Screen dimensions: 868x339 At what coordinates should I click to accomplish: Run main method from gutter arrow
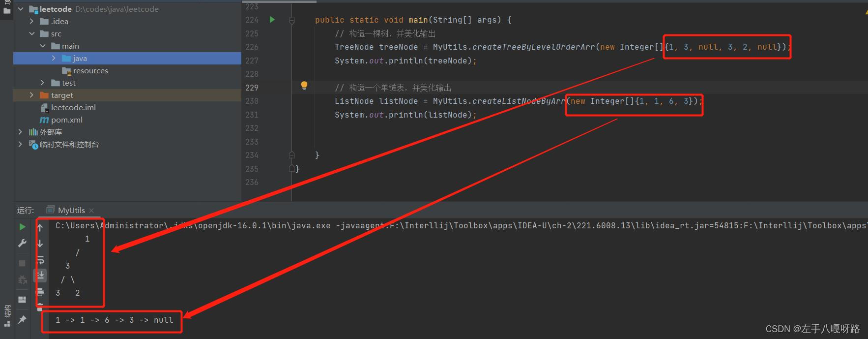[x=272, y=20]
